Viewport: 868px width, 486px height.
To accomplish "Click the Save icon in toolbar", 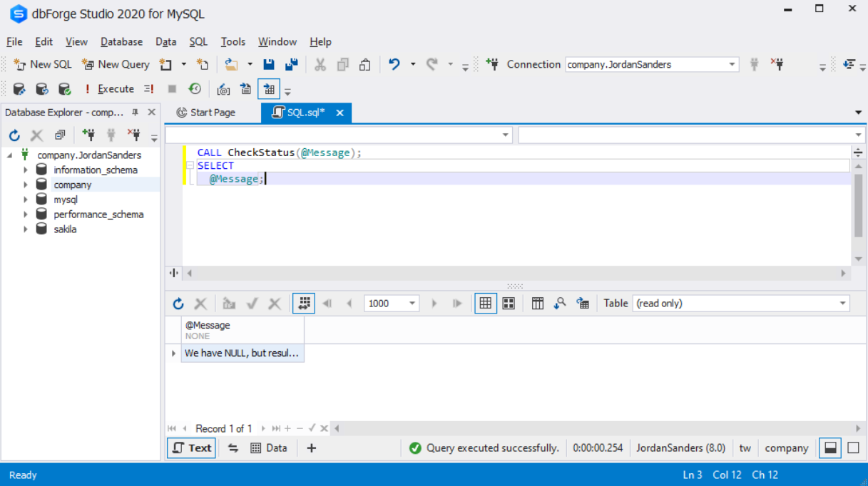I will pos(269,65).
